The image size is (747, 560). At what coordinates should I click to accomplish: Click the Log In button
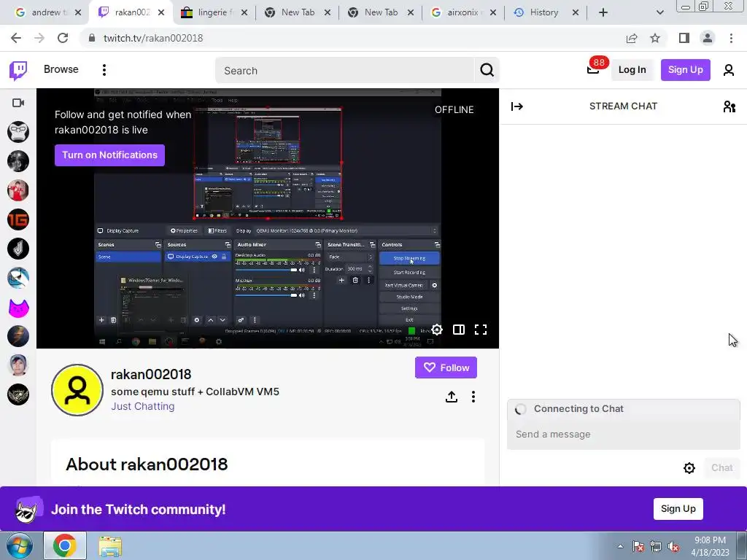632,70
